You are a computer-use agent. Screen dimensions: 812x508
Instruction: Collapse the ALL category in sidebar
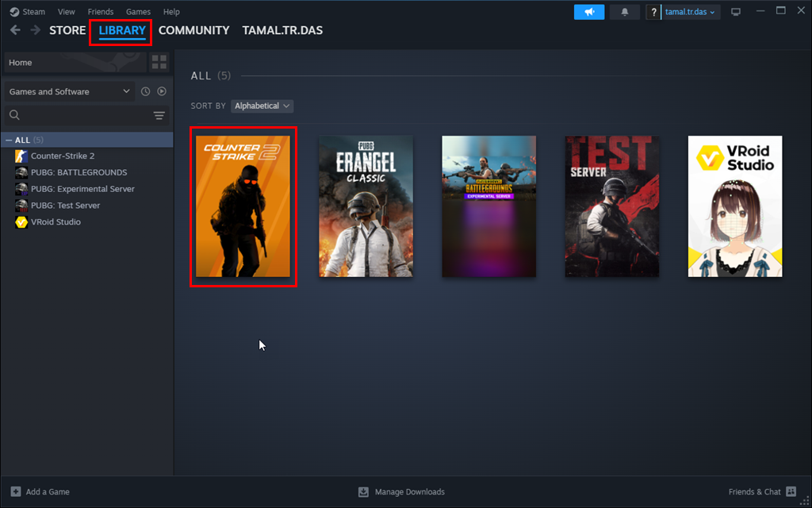pos(9,140)
